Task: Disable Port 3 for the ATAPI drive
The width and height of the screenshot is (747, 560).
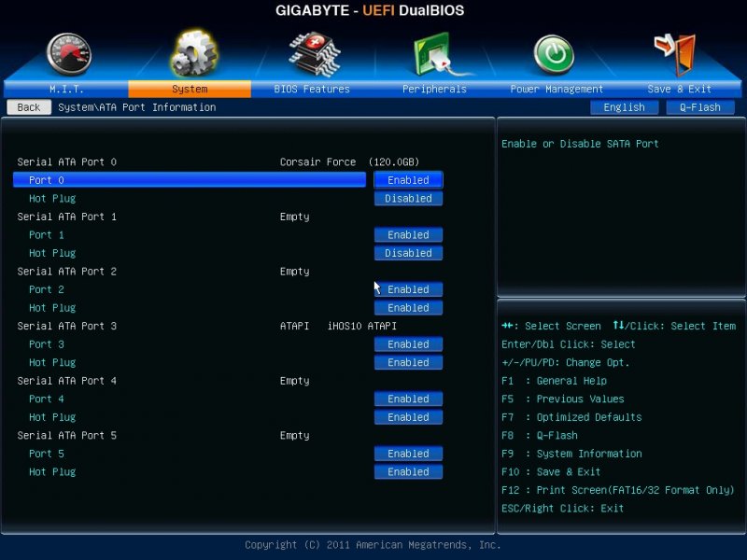Action: (408, 344)
